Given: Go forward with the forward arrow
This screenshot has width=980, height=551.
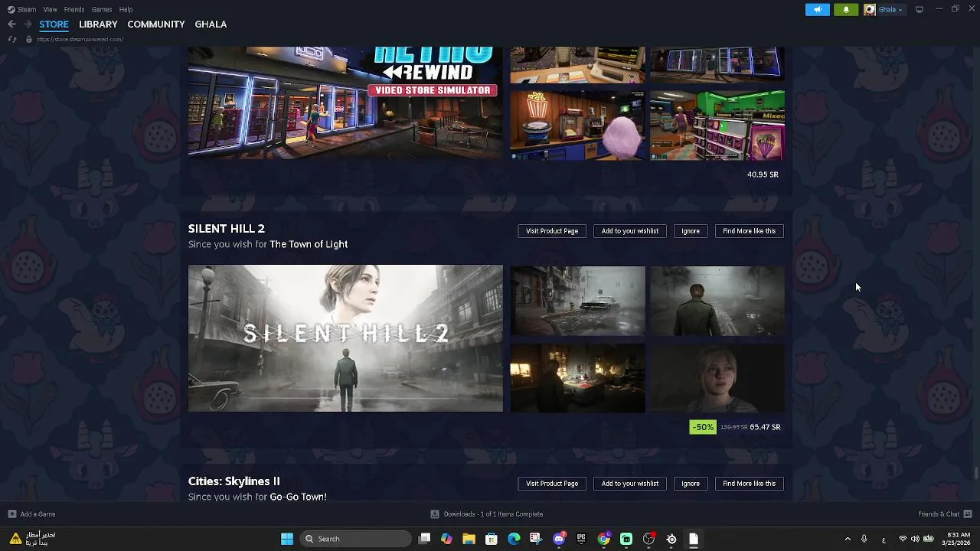Looking at the screenshot, I should [x=28, y=24].
